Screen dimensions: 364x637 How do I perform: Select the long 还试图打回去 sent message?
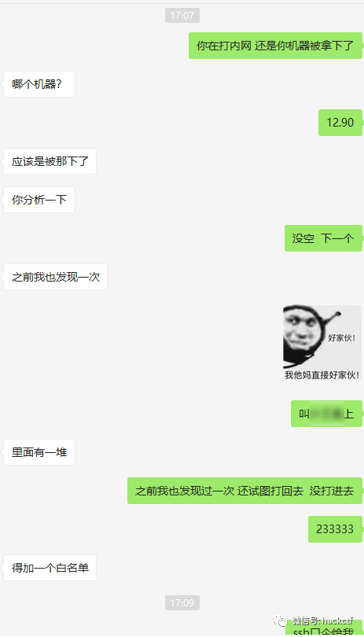point(245,491)
